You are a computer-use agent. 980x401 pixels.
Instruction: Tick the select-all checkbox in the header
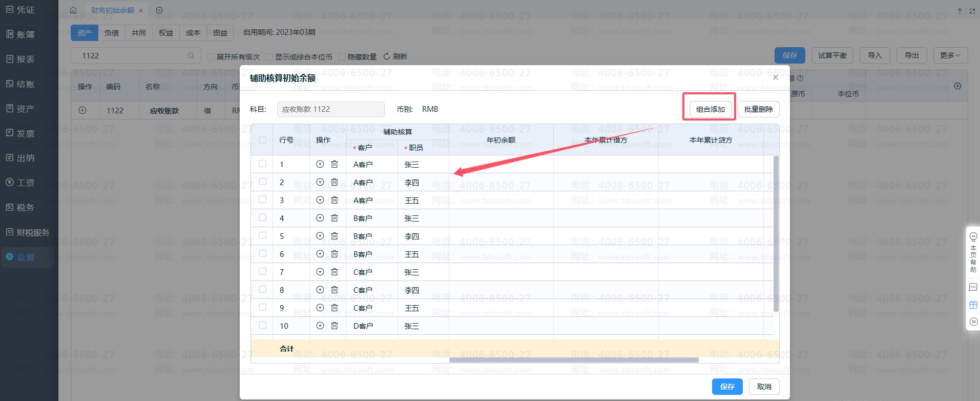(x=263, y=139)
